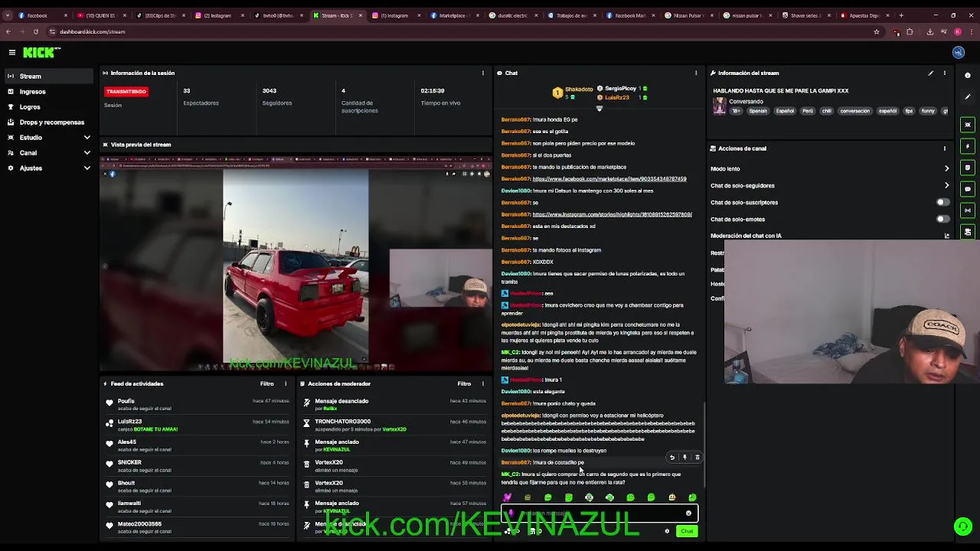
Task: Open browser tab list dropdown
Action: click(x=8, y=15)
